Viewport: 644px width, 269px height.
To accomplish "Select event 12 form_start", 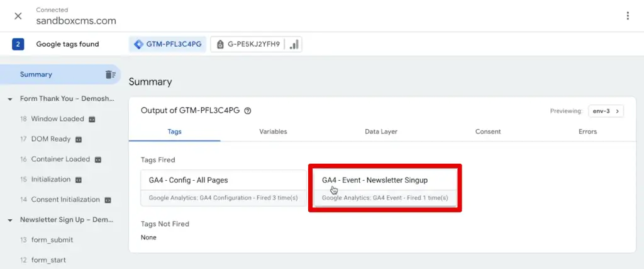I will pos(48,260).
